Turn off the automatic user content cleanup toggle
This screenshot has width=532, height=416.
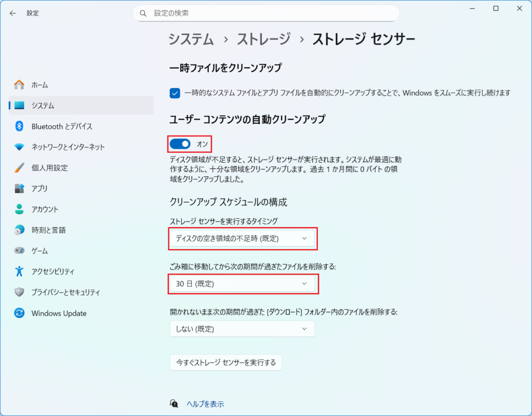point(180,144)
